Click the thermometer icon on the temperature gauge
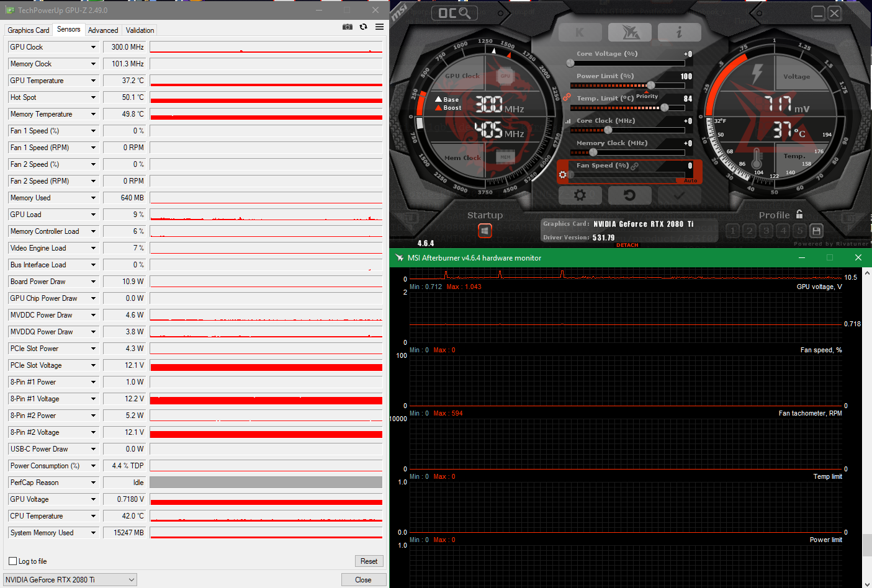The height and width of the screenshot is (588, 872). pos(757,158)
